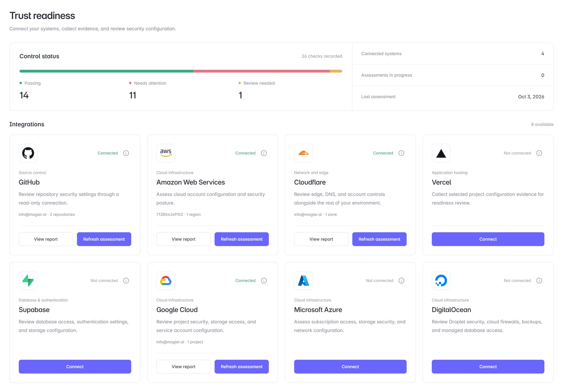Viewport: 563px width, 392px height.
Task: Click '713804269152 · 1 region' text
Action: tap(178, 214)
